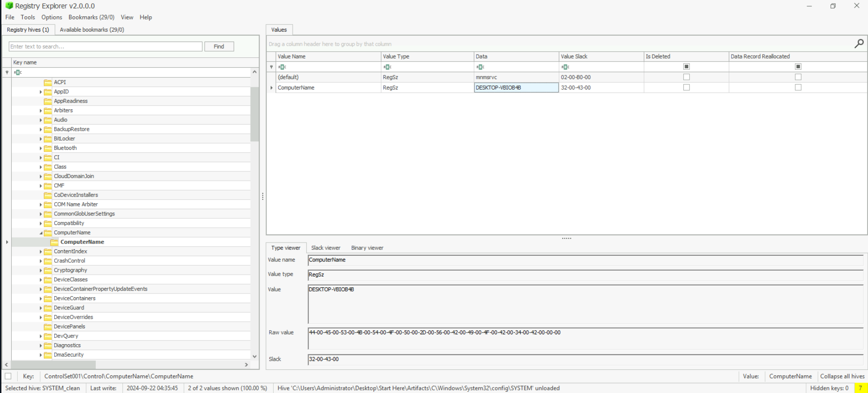Sort by the Value Name column header
868x393 pixels.
coord(328,56)
